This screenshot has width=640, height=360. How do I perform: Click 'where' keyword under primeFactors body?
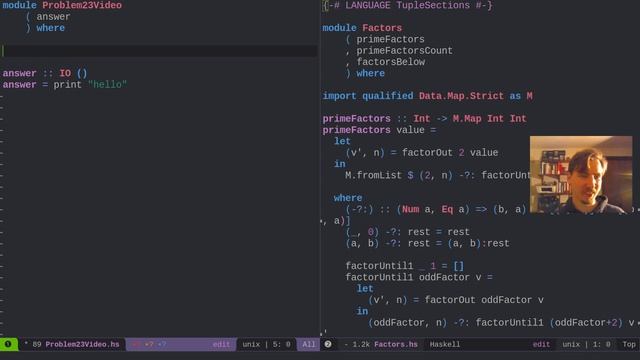coord(348,198)
